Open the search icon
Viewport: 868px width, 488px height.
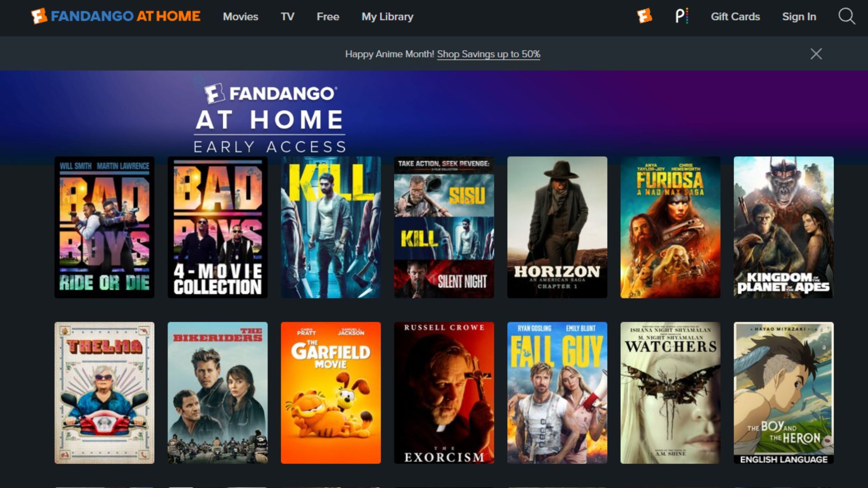(847, 16)
